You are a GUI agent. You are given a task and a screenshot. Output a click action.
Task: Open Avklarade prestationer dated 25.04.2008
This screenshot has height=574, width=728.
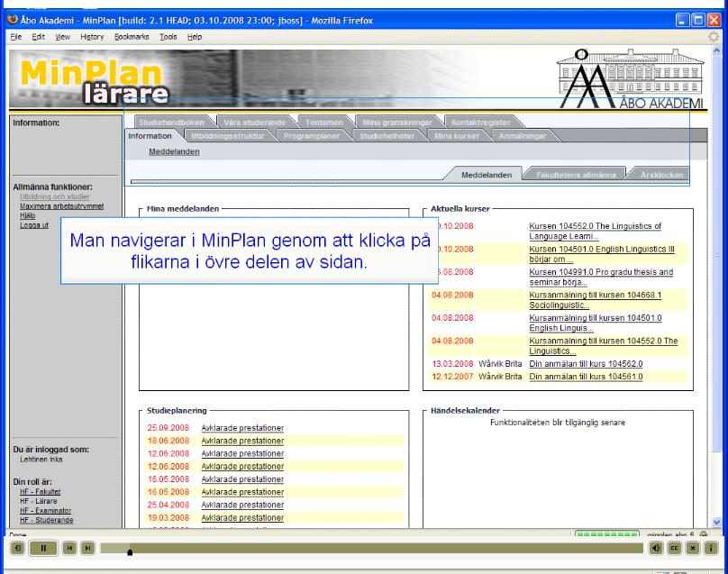click(242, 505)
